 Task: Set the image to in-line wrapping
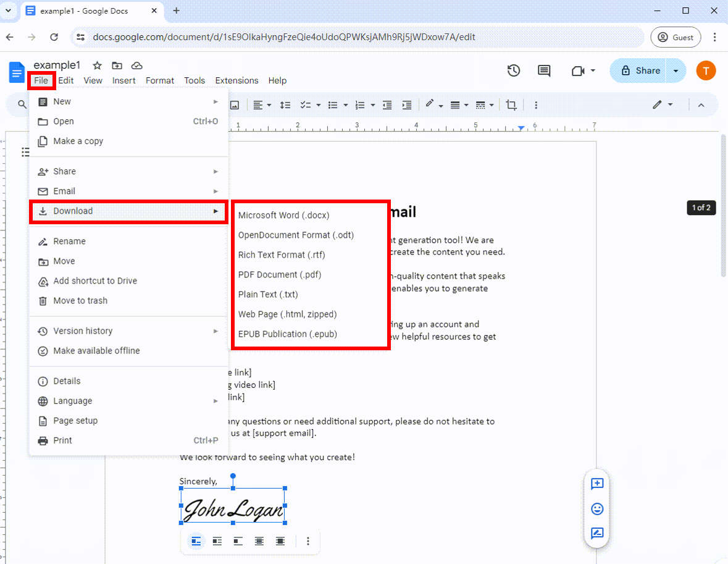196,541
